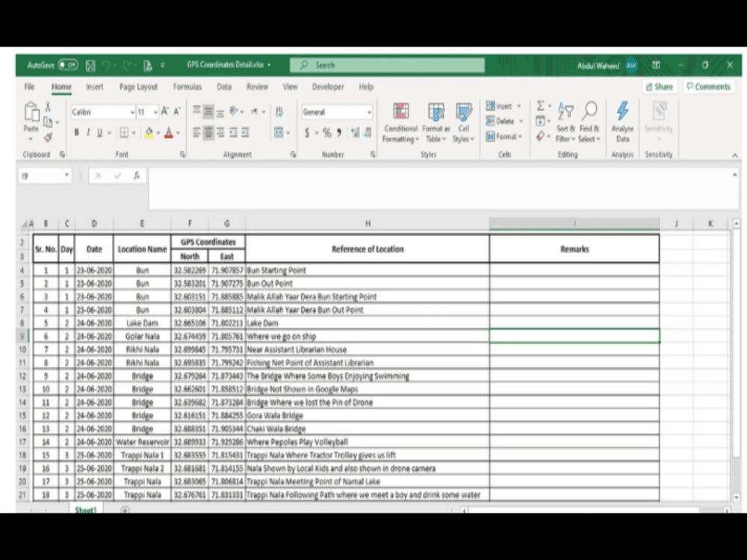Collapse the ribbon with chevron
Viewport: 747px width, 560px height.
[x=734, y=155]
